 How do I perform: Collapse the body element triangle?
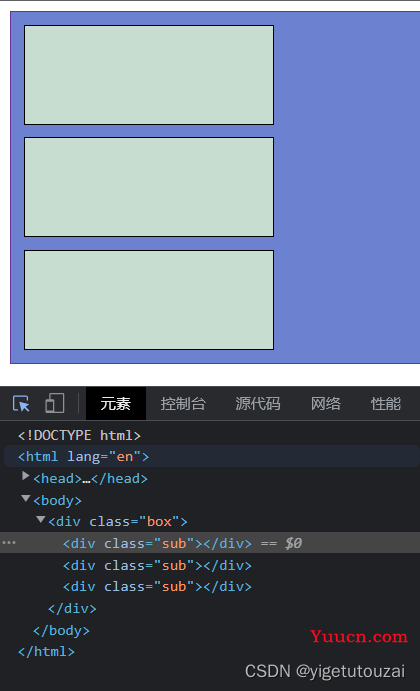point(26,498)
